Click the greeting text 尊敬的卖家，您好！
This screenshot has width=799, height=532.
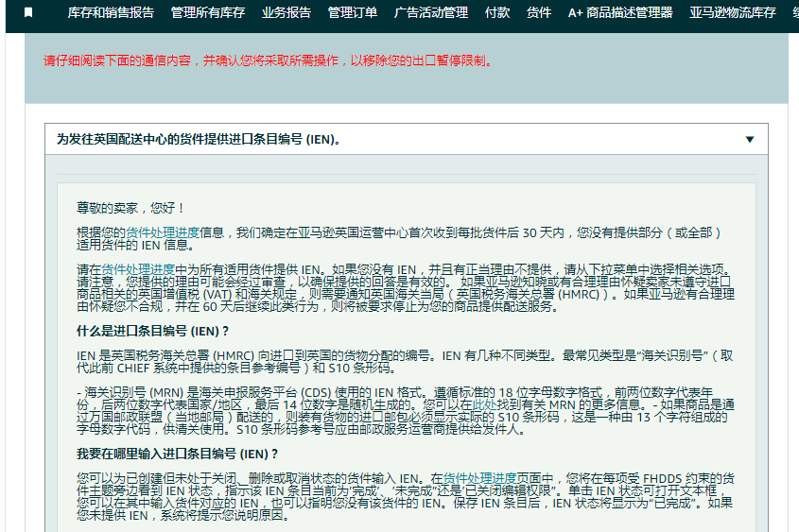point(131,208)
